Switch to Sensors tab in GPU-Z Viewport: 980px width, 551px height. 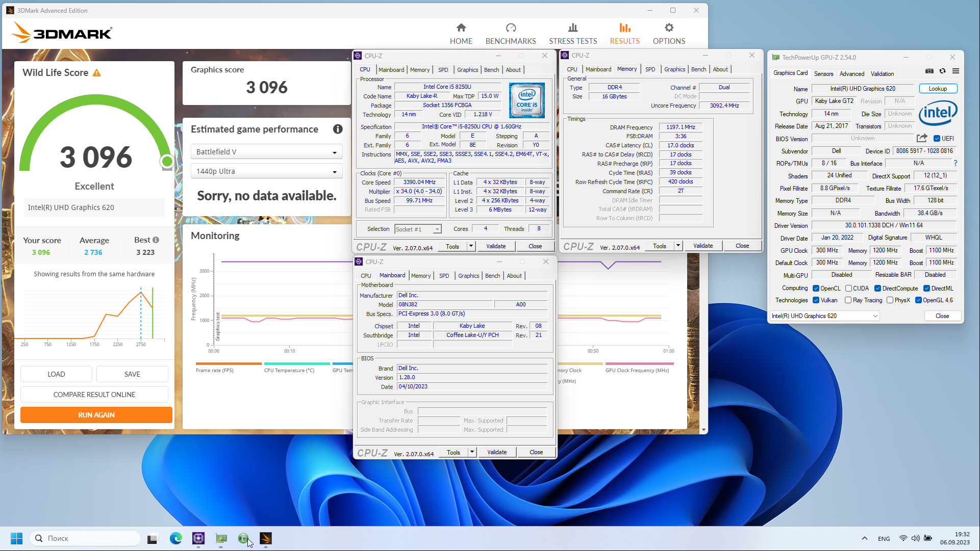click(x=823, y=74)
